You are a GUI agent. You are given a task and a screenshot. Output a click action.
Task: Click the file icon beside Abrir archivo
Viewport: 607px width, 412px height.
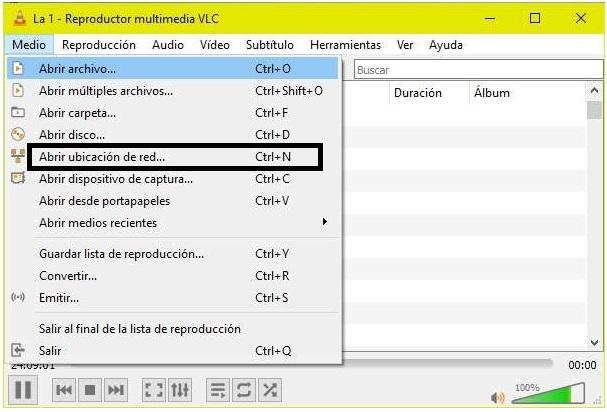[18, 69]
